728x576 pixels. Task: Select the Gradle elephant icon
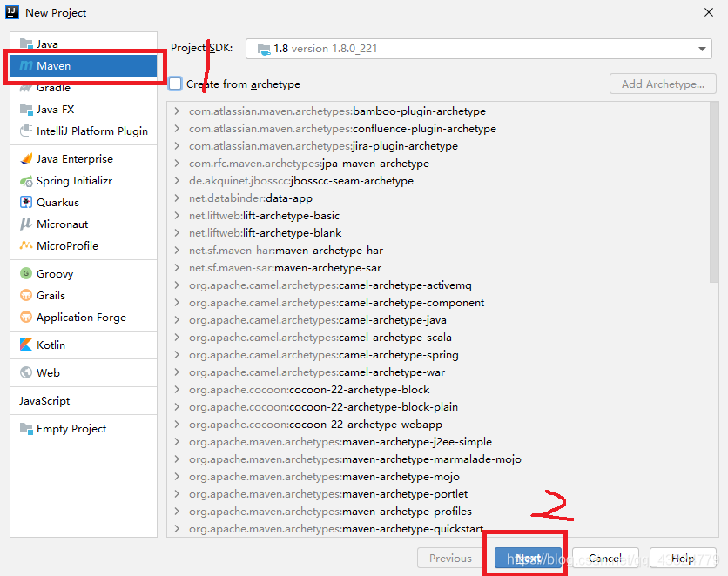(x=26, y=87)
